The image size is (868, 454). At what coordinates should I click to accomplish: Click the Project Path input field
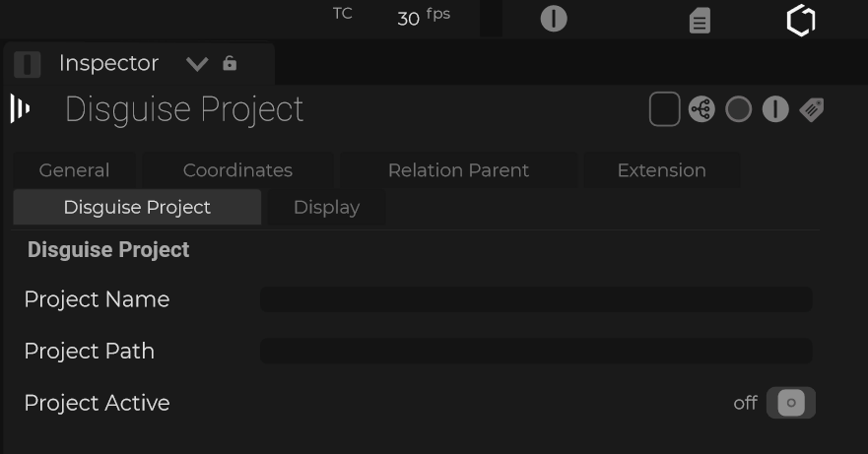pos(536,352)
